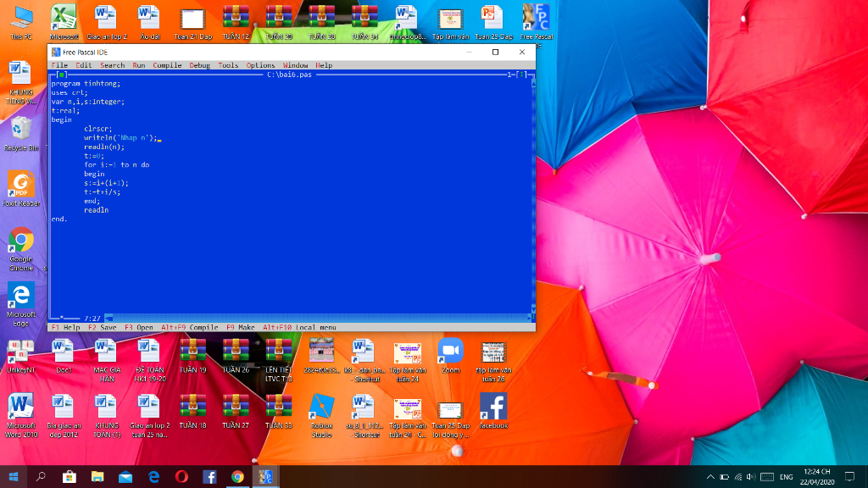This screenshot has height=488, width=868.
Task: Select the Microsoft Word 2010 shortcut
Action: pos(21,415)
